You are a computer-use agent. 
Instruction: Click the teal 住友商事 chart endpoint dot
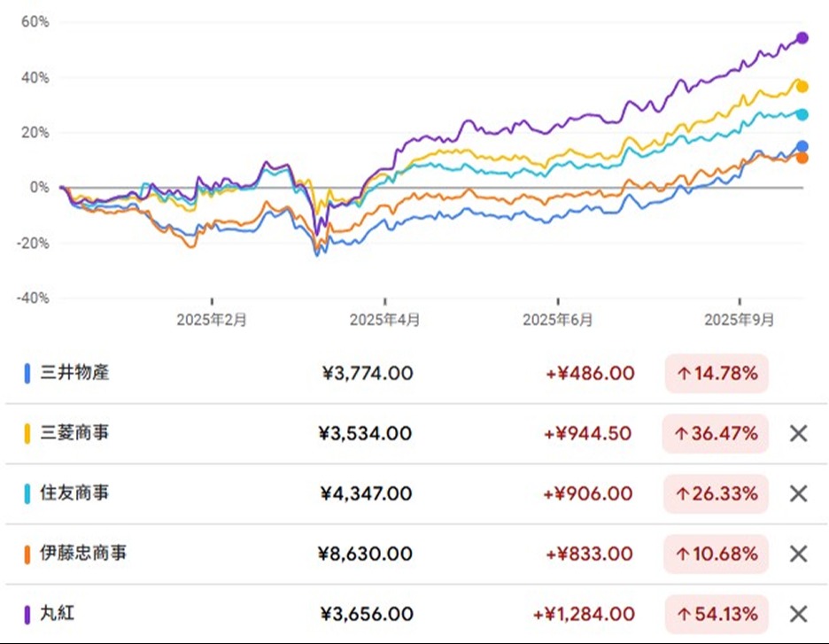coord(802,114)
